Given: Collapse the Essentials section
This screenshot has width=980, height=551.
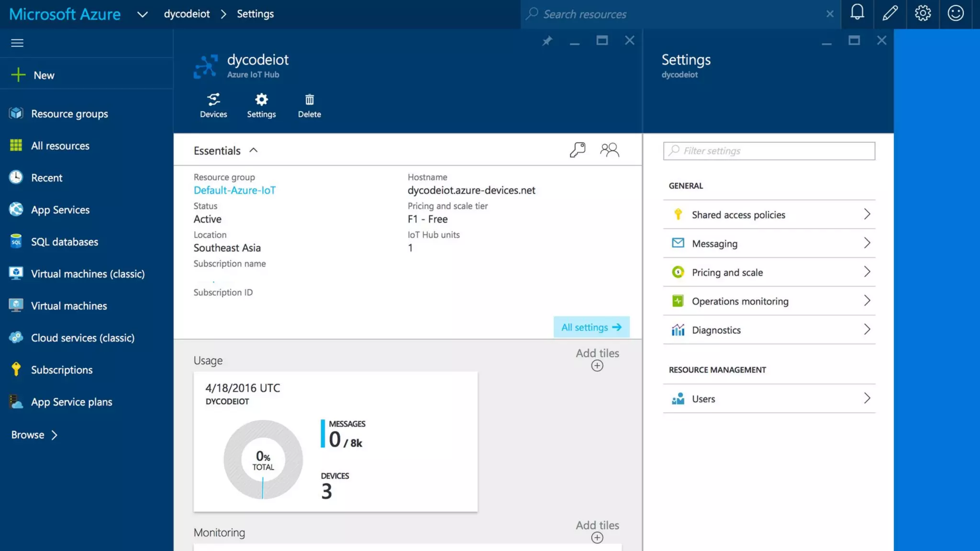Looking at the screenshot, I should pos(253,150).
